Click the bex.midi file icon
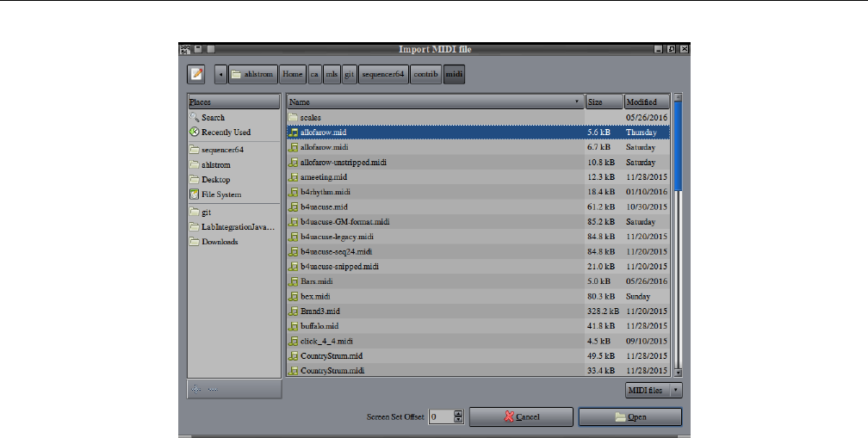Screen dimensions: 868x438 pos(294,296)
